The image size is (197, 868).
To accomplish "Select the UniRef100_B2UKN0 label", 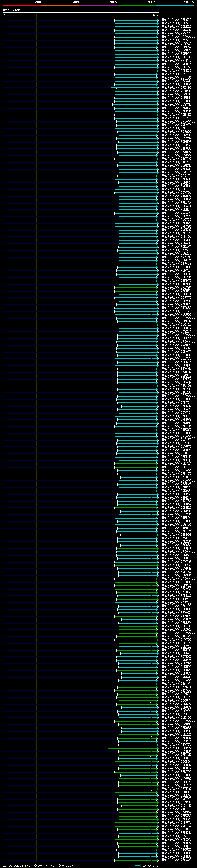I will point(177,833).
